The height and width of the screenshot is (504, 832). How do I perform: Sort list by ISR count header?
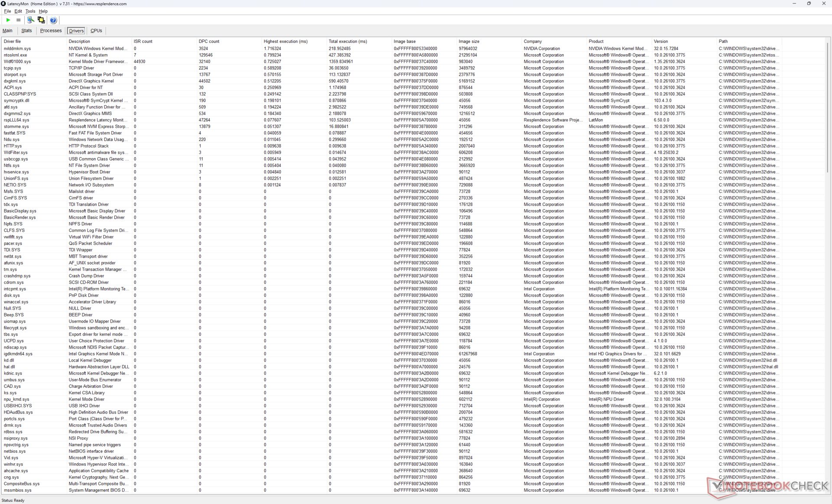click(x=143, y=42)
